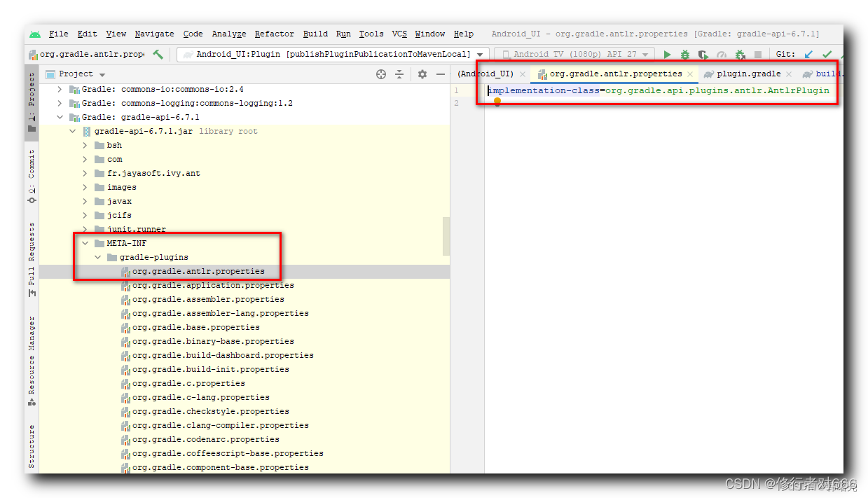Open the Refactor menu

pyautogui.click(x=274, y=34)
